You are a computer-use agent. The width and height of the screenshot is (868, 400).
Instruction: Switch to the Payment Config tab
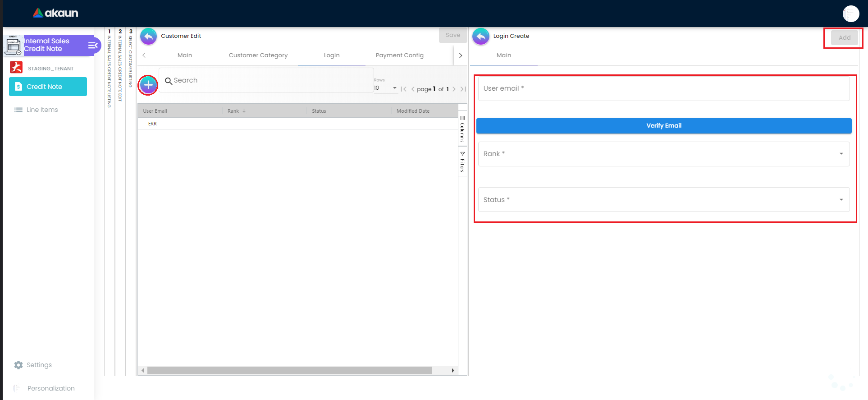(x=399, y=55)
